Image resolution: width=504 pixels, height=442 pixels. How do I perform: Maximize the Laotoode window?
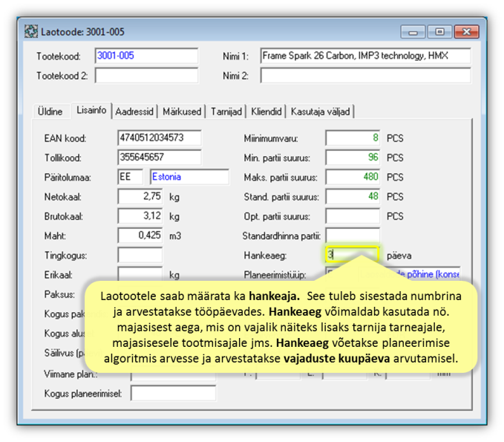click(x=439, y=32)
